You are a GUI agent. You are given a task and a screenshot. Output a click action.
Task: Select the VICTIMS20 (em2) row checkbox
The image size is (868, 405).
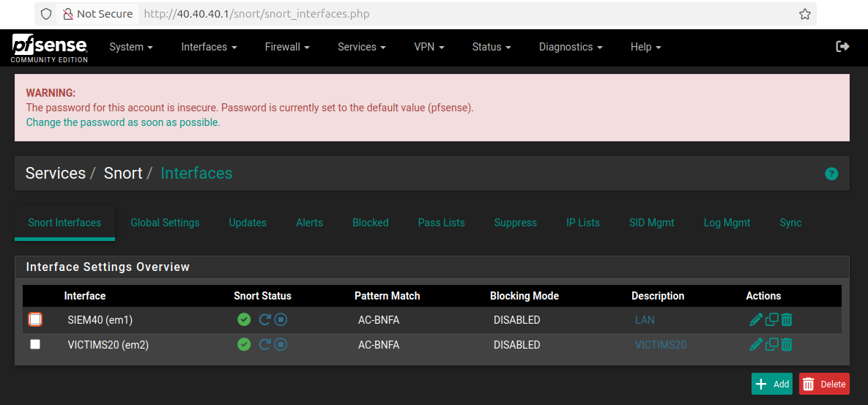[x=35, y=344]
